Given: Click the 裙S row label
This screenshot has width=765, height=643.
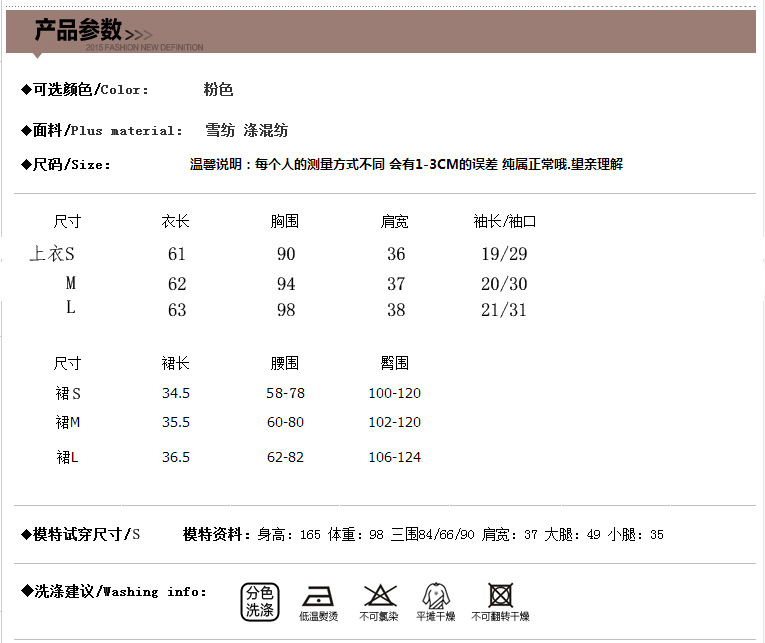Looking at the screenshot, I should (x=68, y=393).
